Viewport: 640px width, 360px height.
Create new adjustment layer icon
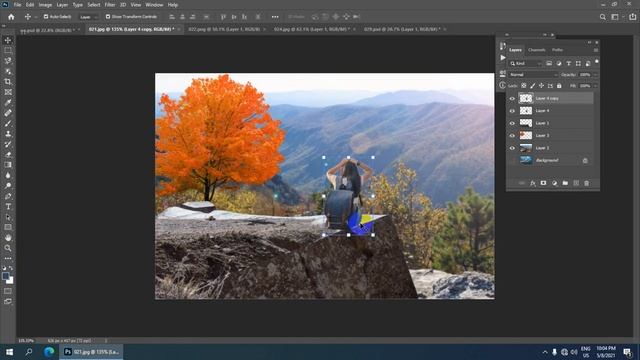[554, 183]
